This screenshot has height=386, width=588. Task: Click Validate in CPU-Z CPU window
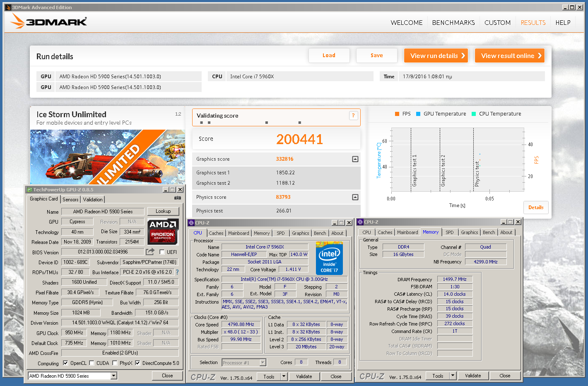[x=304, y=376]
